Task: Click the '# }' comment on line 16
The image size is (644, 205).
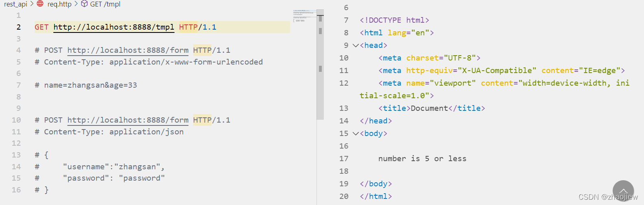Action: pyautogui.click(x=41, y=190)
